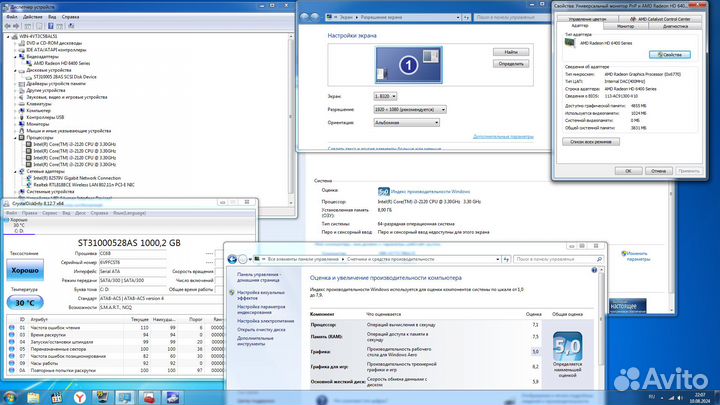This screenshot has height=405, width=720.
Task: Click the 30 °C temperature button
Action: coord(25,303)
